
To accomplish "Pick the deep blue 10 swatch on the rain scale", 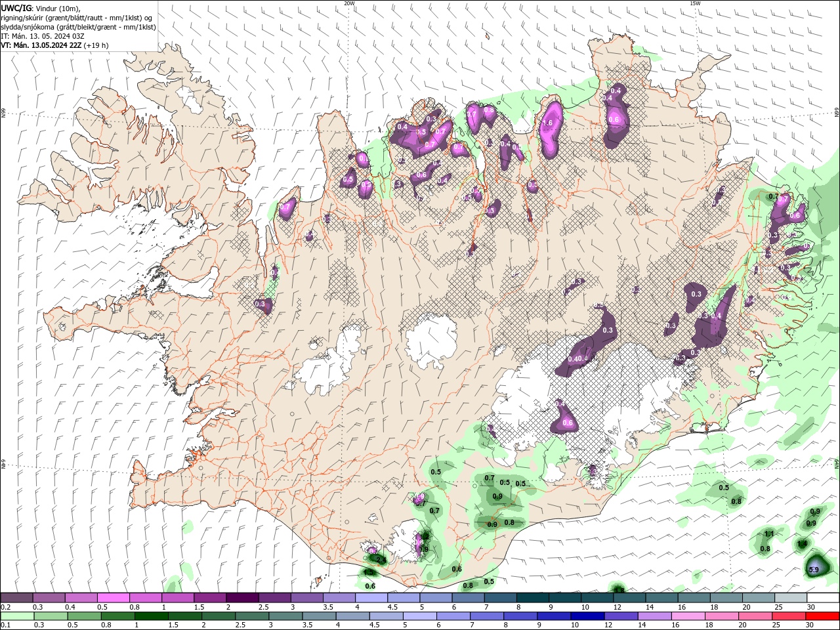I will pyautogui.click(x=587, y=616).
